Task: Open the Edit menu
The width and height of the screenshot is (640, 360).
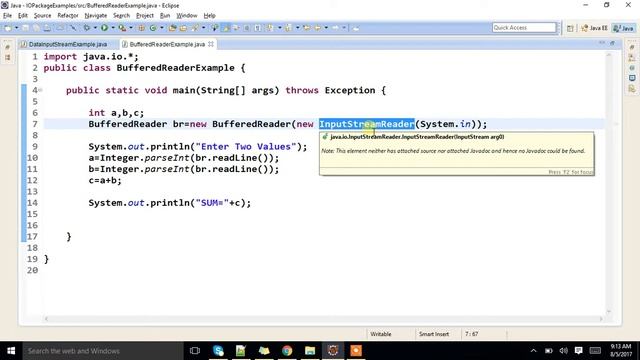Action: tap(23, 16)
